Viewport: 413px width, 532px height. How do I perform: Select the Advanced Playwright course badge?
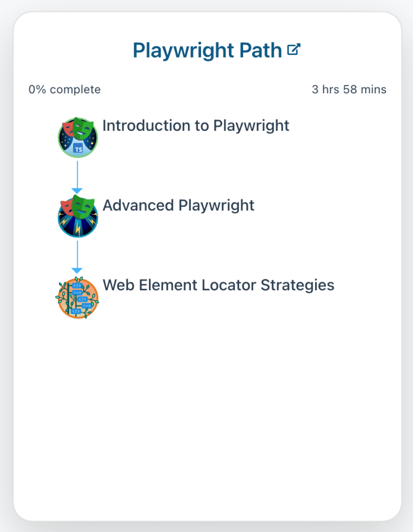(x=78, y=217)
